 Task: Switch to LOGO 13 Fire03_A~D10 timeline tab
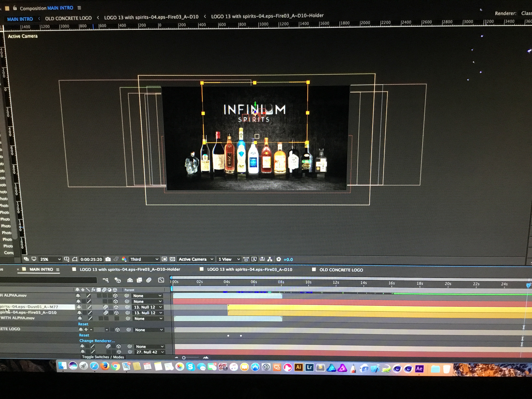point(250,269)
